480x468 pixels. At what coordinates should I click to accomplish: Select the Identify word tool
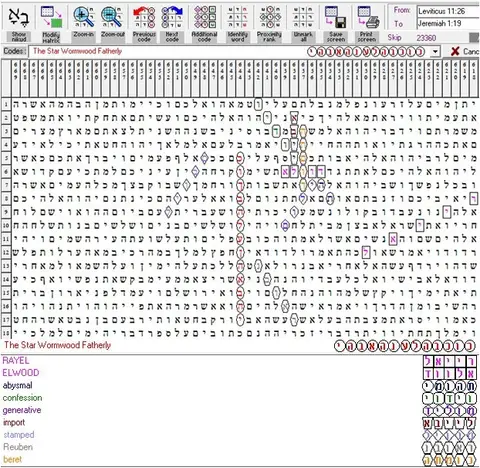click(238, 17)
